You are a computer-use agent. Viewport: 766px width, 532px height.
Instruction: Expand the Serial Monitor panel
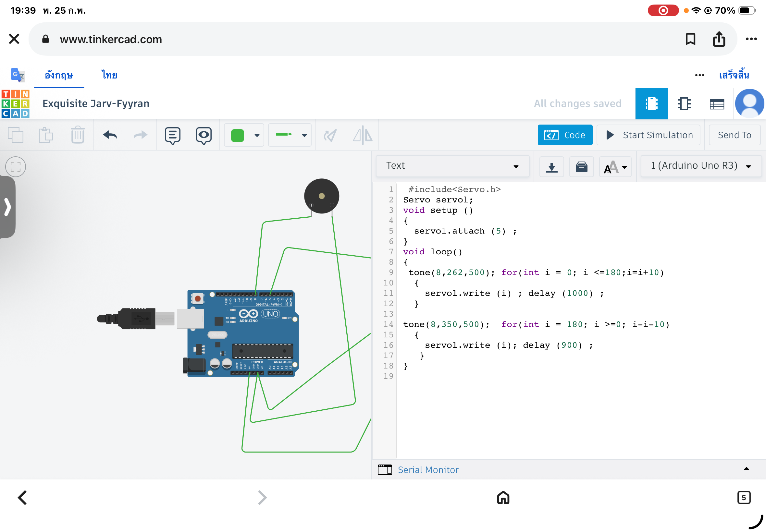(x=428, y=470)
